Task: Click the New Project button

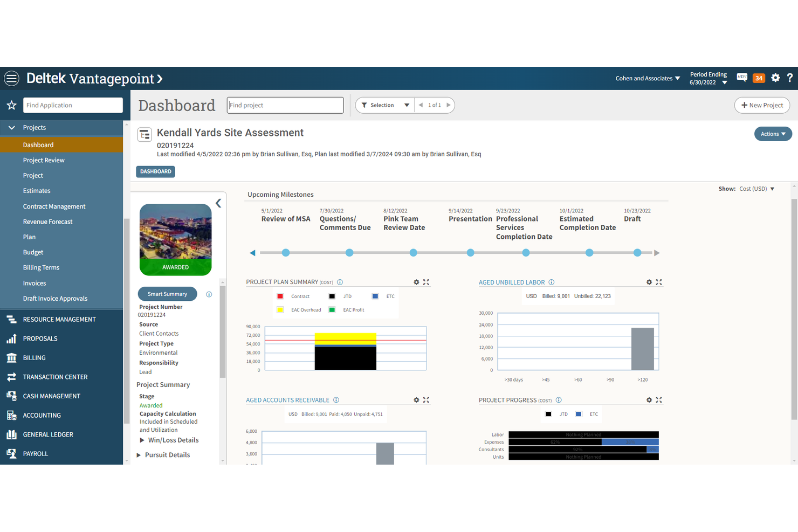Action: point(762,105)
